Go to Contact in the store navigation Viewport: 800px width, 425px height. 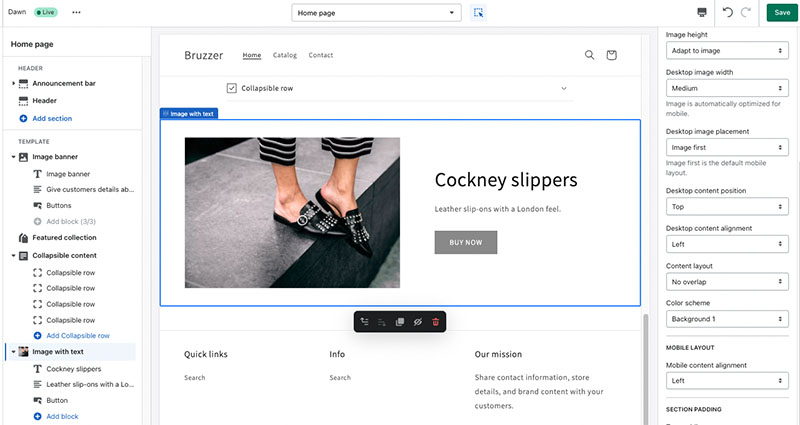coord(320,55)
